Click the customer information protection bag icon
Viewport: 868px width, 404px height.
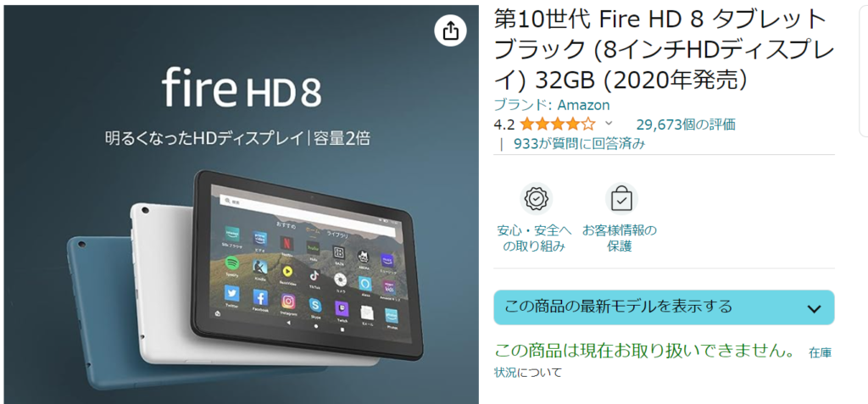(621, 199)
